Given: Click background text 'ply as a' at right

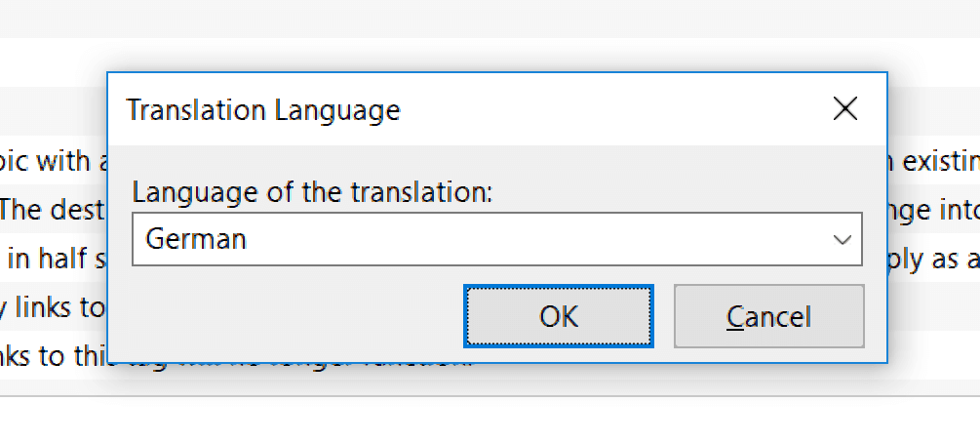Looking at the screenshot, I should click(x=934, y=261).
